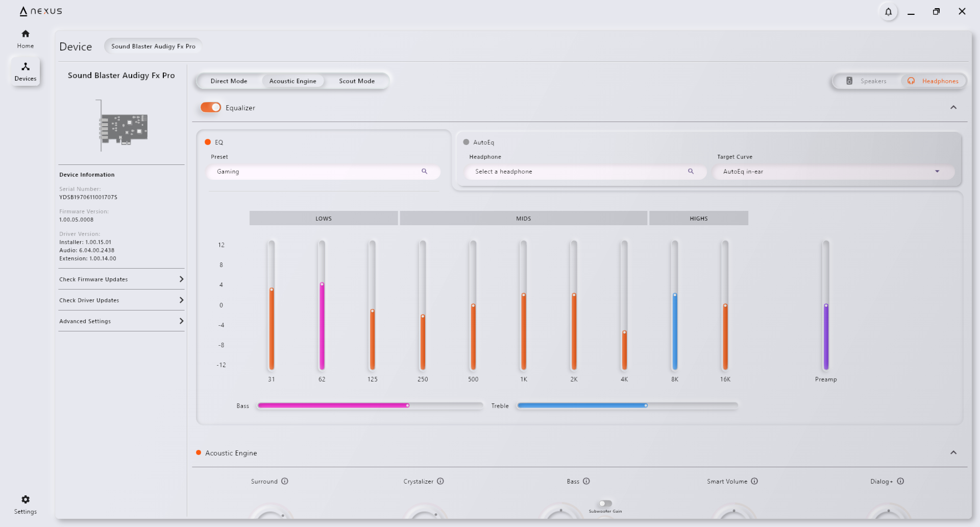The width and height of the screenshot is (980, 527).
Task: Open the notifications bell
Action: tap(888, 12)
